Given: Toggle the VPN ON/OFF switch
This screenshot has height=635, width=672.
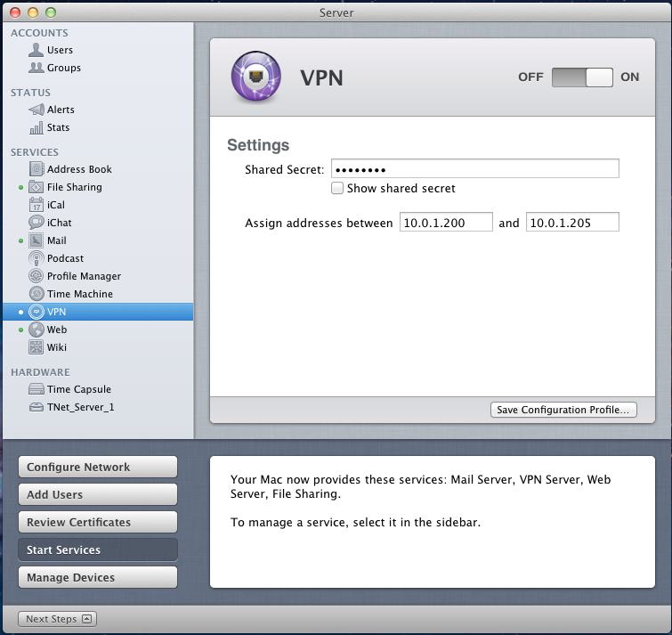Looking at the screenshot, I should click(x=582, y=77).
